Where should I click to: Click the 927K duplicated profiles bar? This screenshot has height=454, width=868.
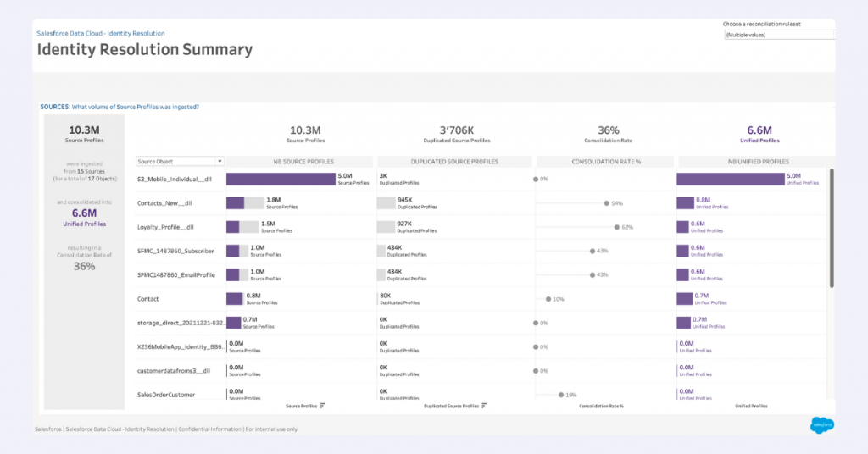(x=386, y=227)
